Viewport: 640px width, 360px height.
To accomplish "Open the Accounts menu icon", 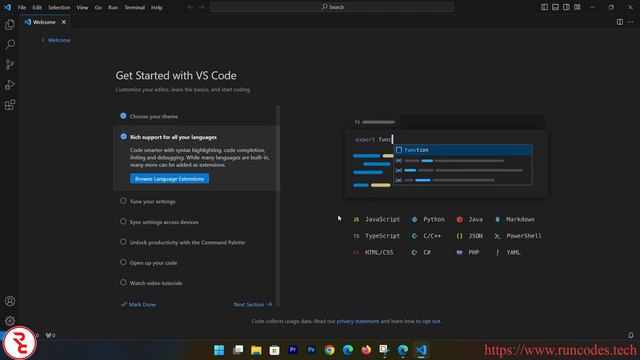I will [10, 301].
